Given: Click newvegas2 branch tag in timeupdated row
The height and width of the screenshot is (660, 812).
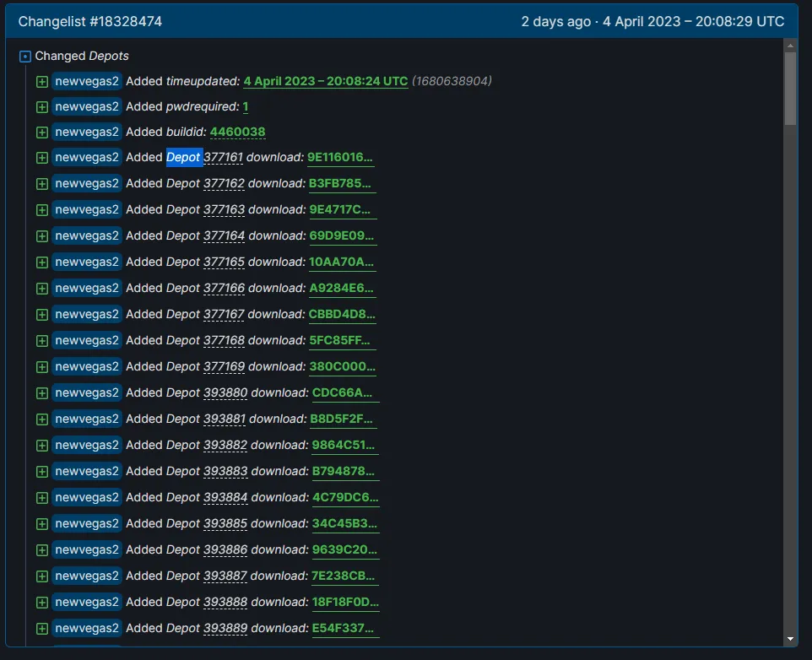Looking at the screenshot, I should point(87,81).
